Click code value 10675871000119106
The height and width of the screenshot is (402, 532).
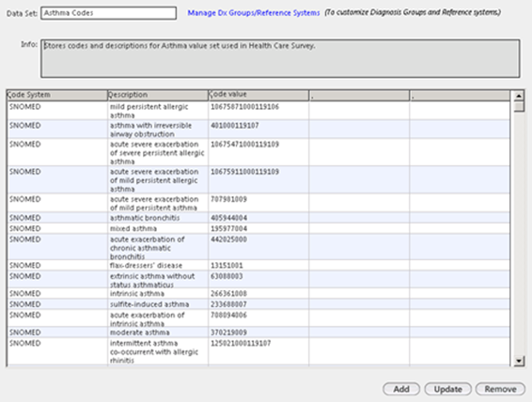point(244,107)
